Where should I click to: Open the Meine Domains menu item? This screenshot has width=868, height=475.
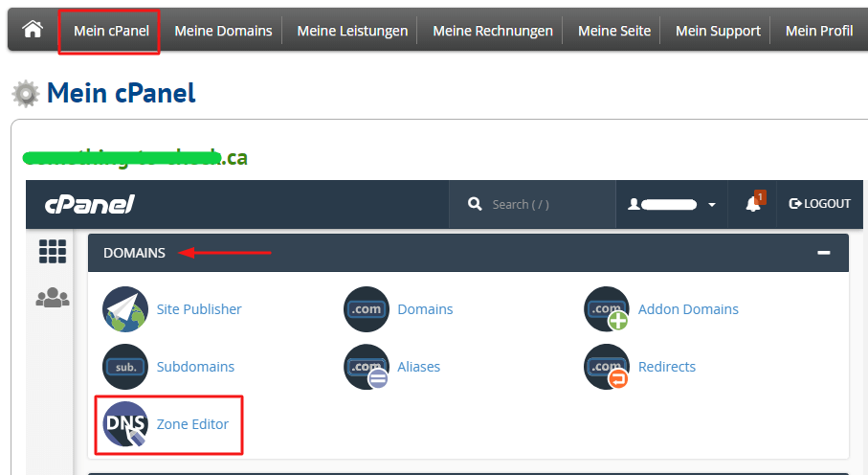[x=223, y=31]
